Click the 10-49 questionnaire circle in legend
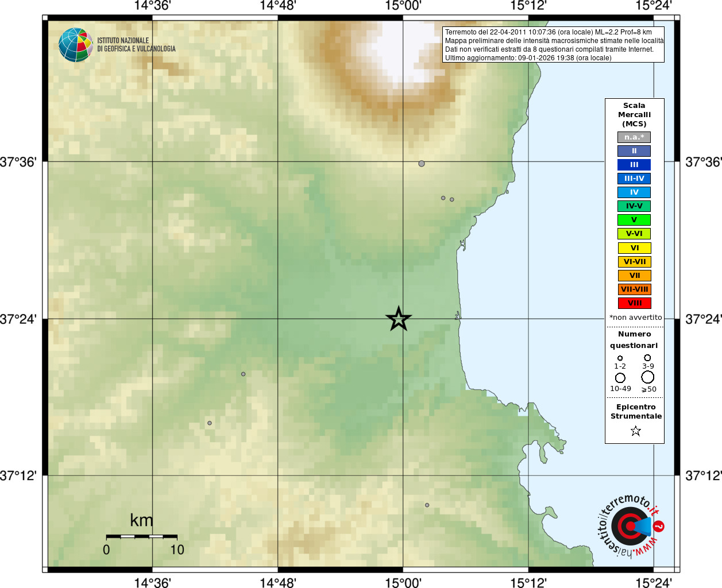The width and height of the screenshot is (722, 588). point(620,378)
